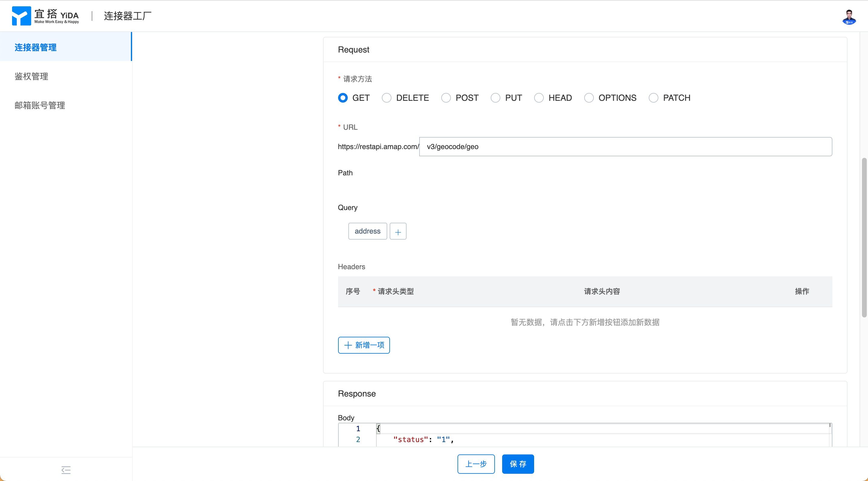The height and width of the screenshot is (481, 868).
Task: Click the Path label
Action: pyautogui.click(x=345, y=173)
